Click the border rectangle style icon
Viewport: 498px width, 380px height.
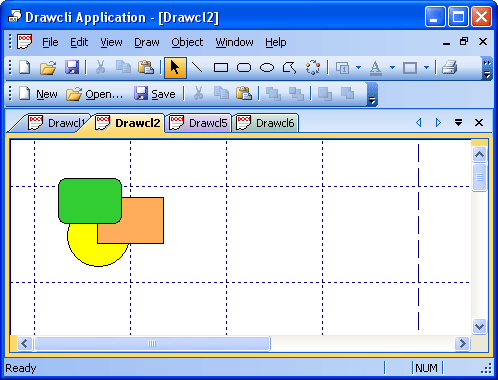[410, 68]
